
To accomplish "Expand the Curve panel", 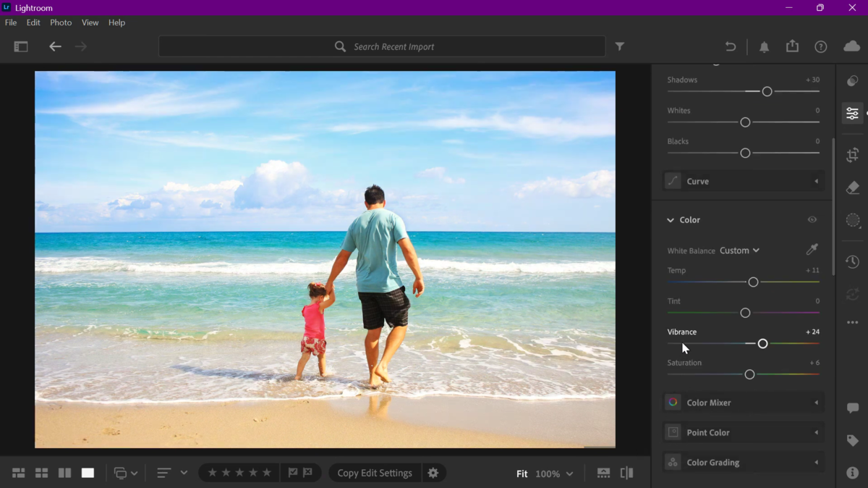I will pyautogui.click(x=744, y=181).
